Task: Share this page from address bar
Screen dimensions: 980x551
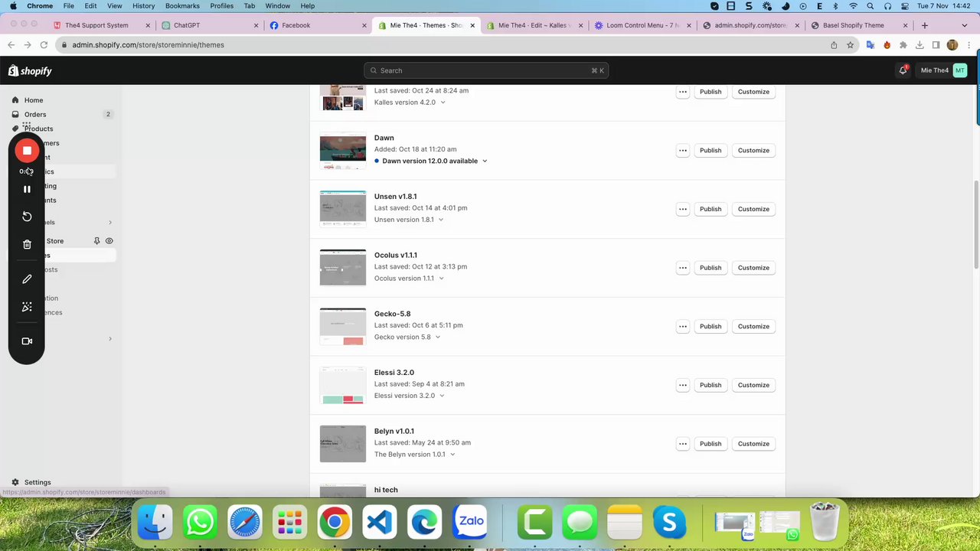Action: [834, 45]
